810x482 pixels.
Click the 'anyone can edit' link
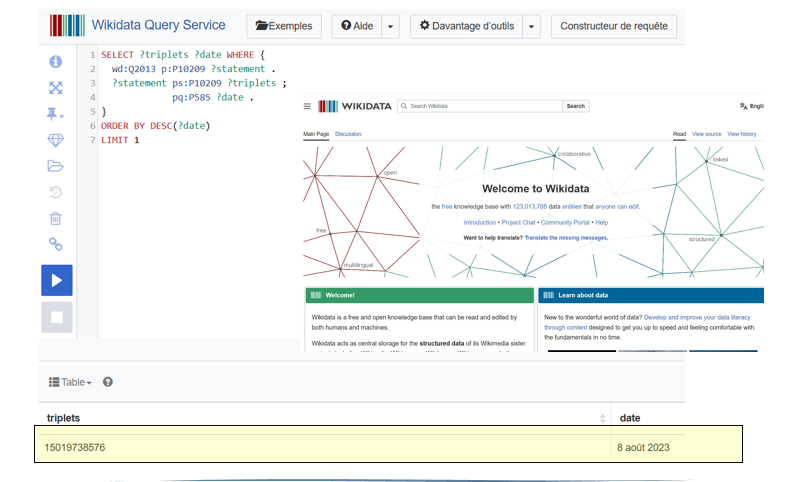pos(617,207)
